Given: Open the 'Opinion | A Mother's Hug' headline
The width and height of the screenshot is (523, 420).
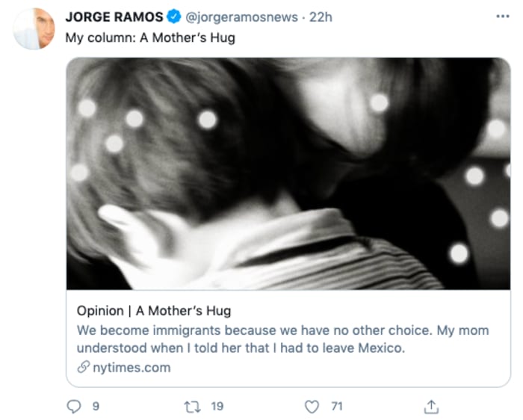Looking at the screenshot, I should tap(153, 311).
